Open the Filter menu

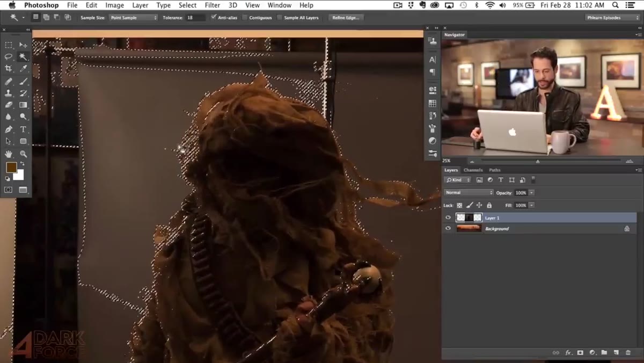point(212,5)
